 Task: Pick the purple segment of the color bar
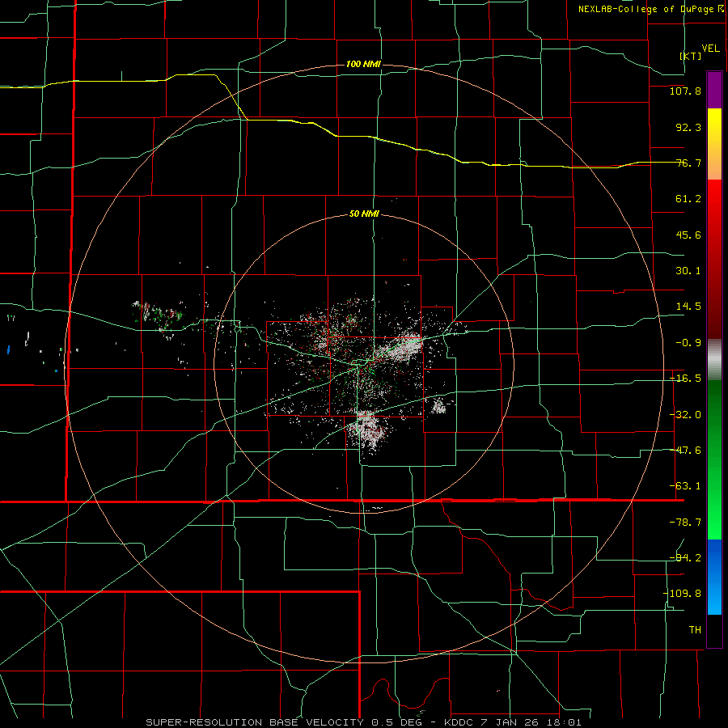[x=714, y=90]
